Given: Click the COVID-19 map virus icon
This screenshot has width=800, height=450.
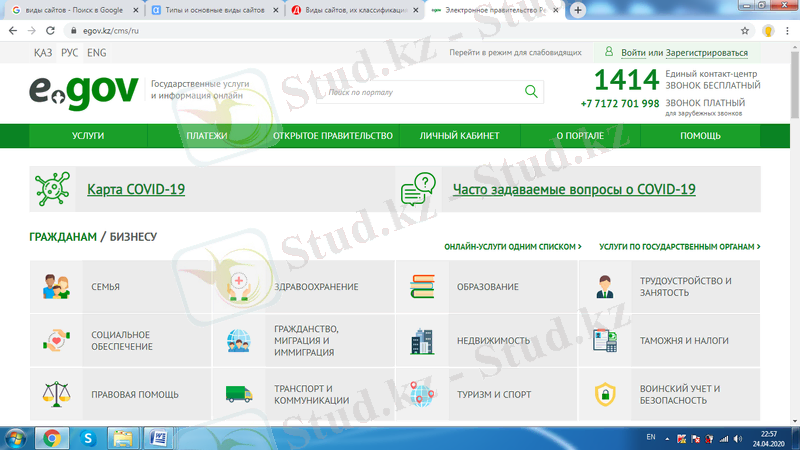Looking at the screenshot, I should (52, 188).
